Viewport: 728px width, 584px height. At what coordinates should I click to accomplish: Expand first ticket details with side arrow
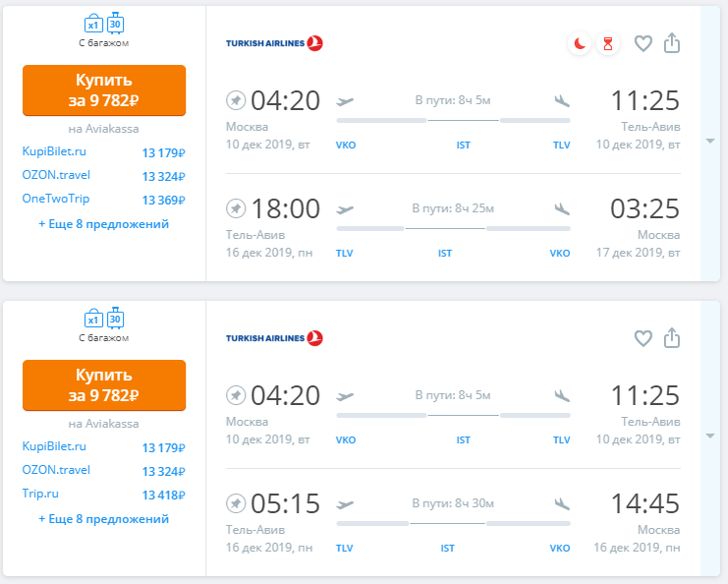pos(710,142)
